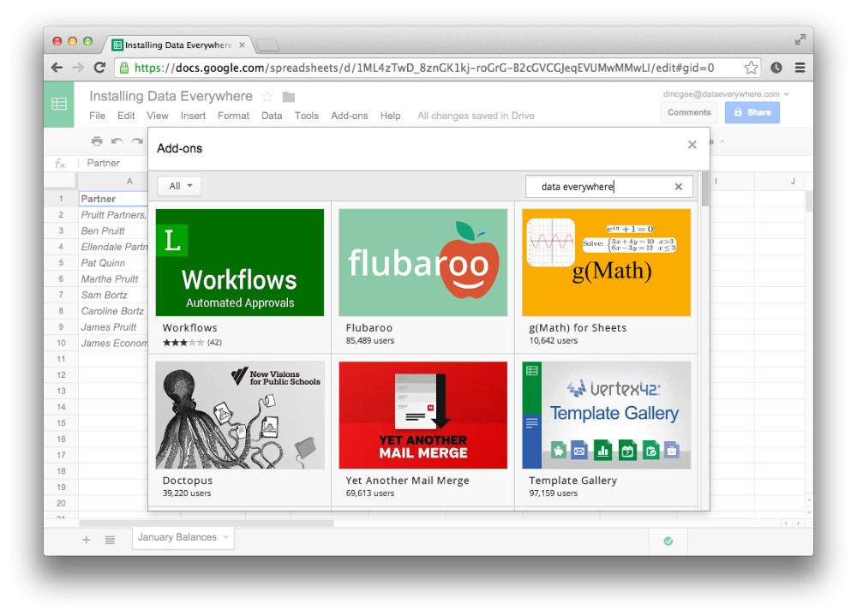Open the Data menu
Image resolution: width=857 pixels, height=616 pixels.
point(272,115)
